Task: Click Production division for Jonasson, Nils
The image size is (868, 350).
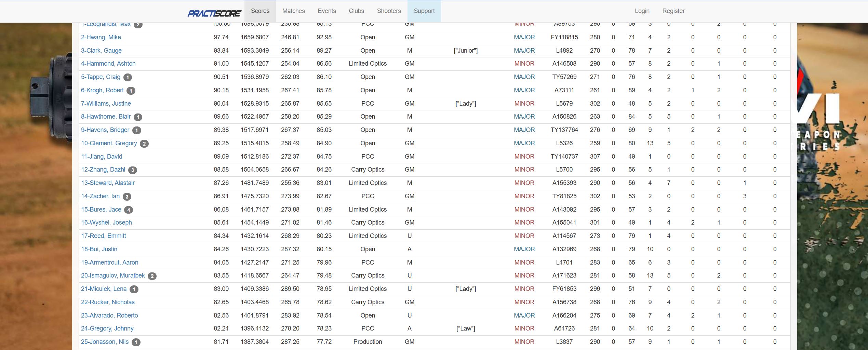Action: [x=368, y=342]
